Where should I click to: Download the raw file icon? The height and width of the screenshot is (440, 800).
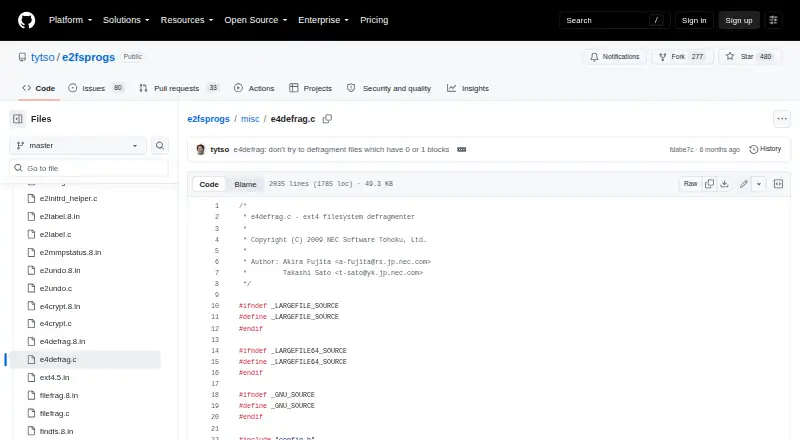point(724,184)
